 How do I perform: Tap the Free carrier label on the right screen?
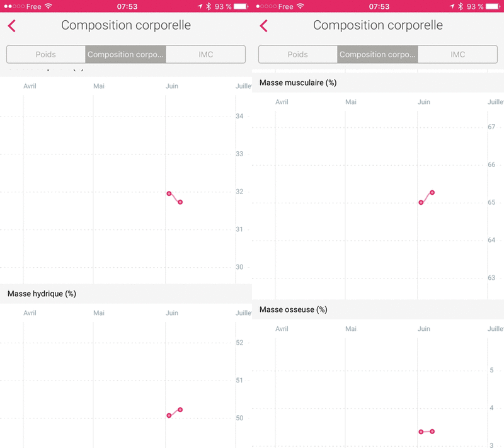point(285,6)
